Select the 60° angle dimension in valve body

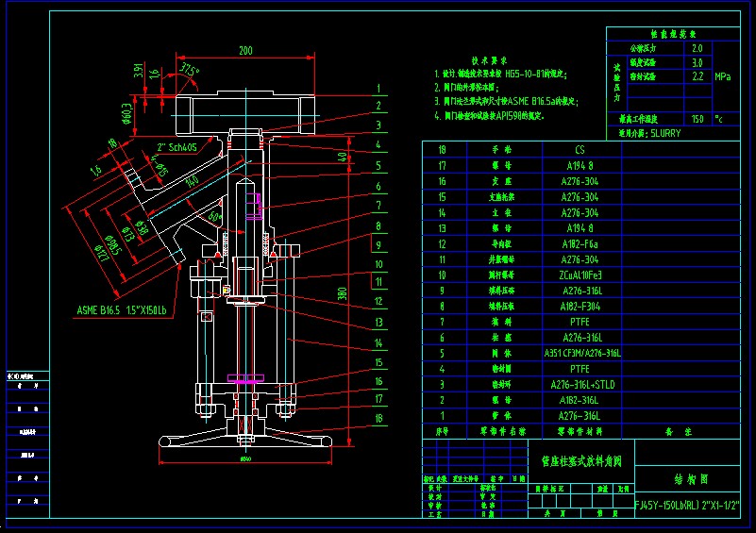pyautogui.click(x=214, y=216)
